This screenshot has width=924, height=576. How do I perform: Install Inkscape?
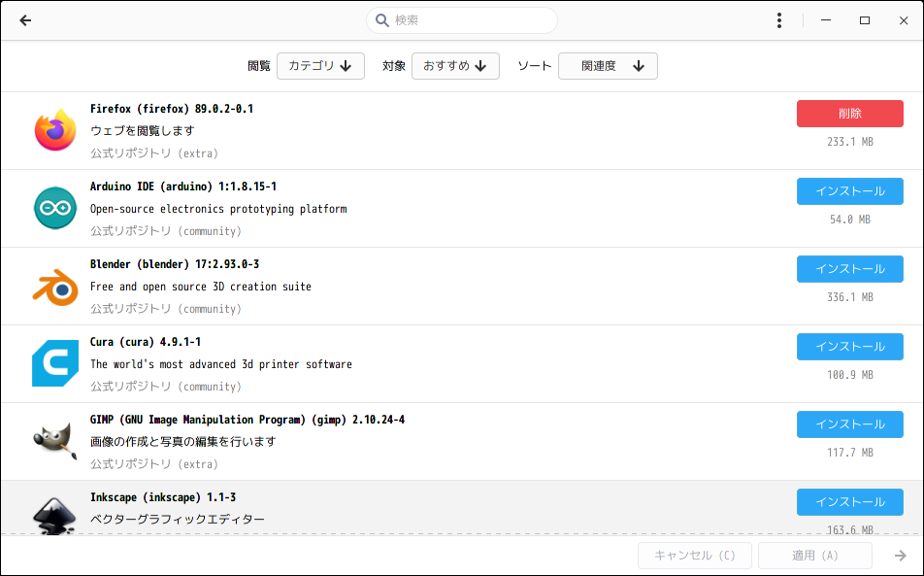pos(850,502)
